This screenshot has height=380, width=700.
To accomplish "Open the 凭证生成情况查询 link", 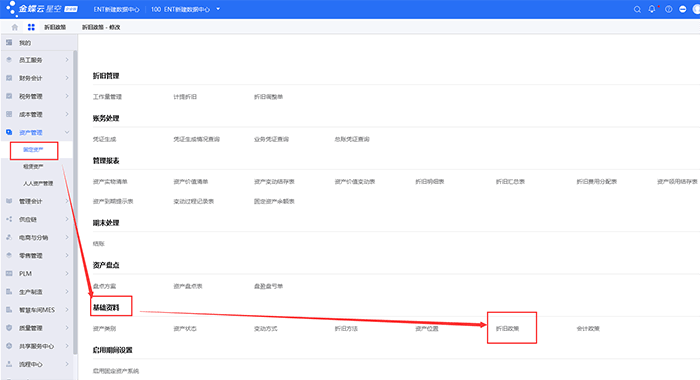I will [x=196, y=139].
